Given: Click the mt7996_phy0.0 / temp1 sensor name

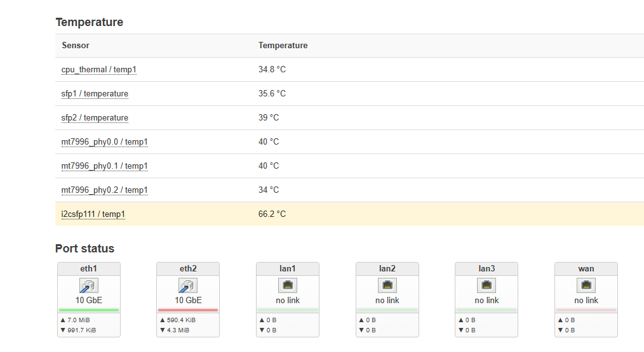Looking at the screenshot, I should [x=104, y=142].
